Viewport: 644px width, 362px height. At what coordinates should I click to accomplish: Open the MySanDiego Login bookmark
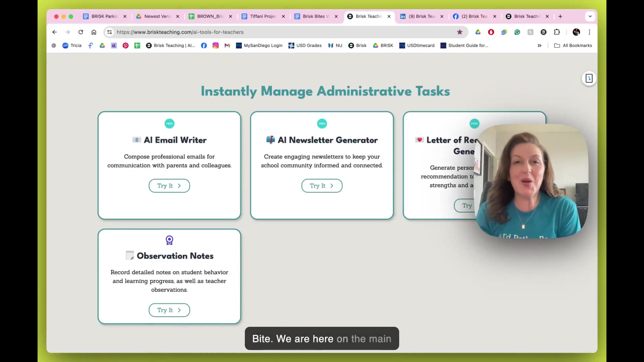259,45
